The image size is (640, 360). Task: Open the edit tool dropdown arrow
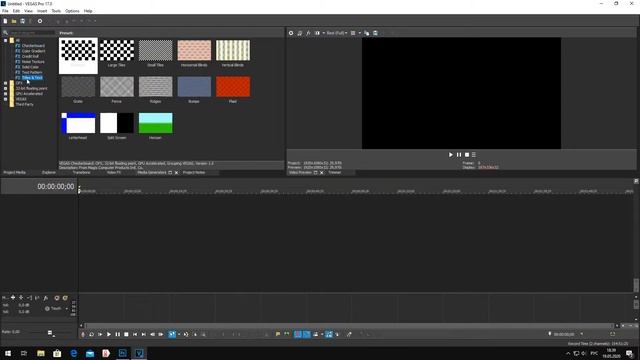pyautogui.click(x=179, y=334)
